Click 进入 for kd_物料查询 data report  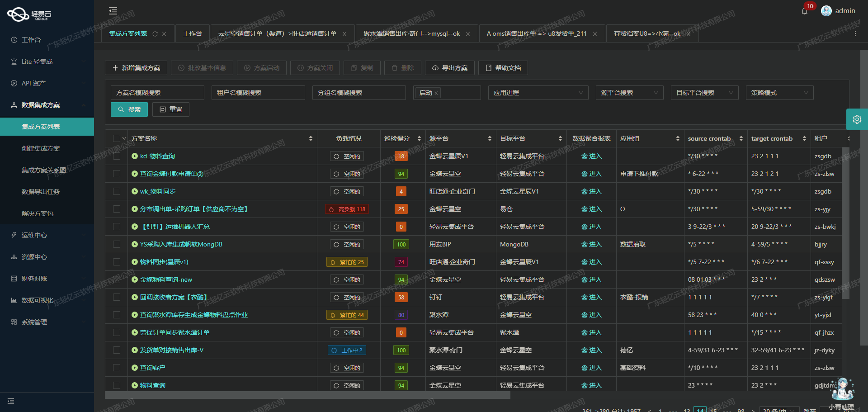(x=593, y=156)
